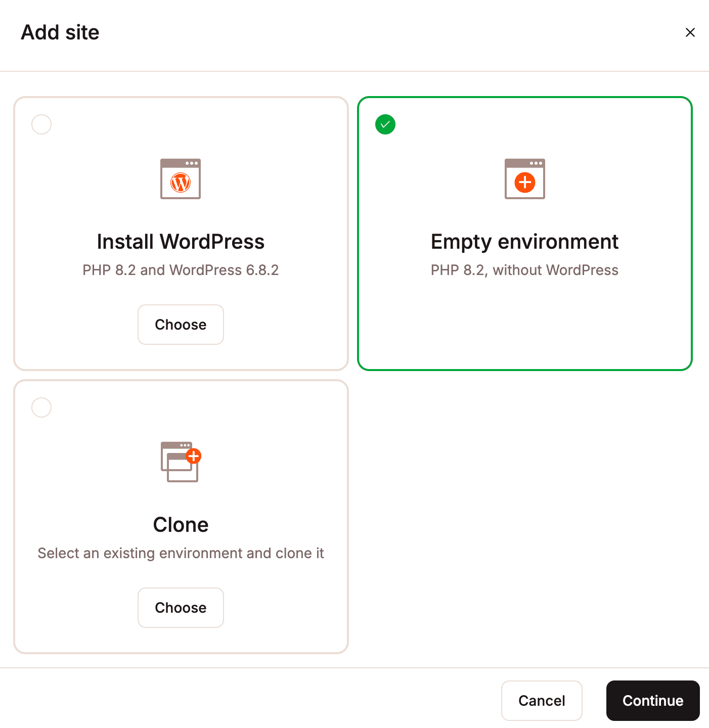Click the orange WordPress logo inside Install WordPress card
The height and width of the screenshot is (728, 709).
181,182
